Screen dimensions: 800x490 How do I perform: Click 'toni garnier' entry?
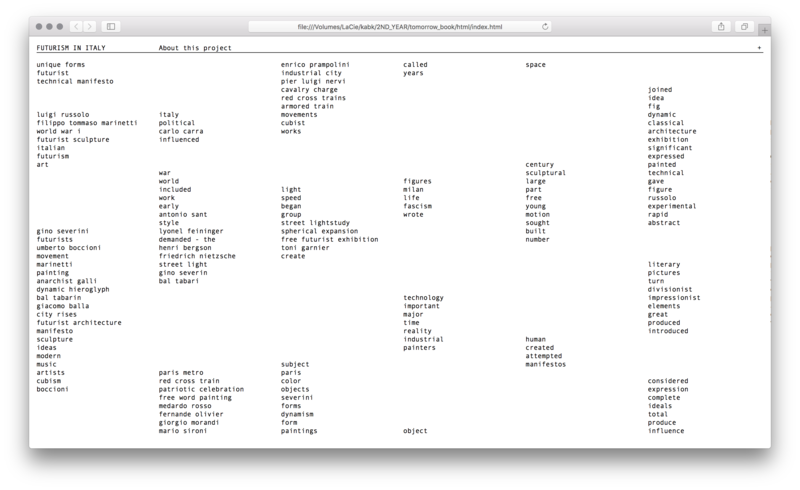[305, 248]
